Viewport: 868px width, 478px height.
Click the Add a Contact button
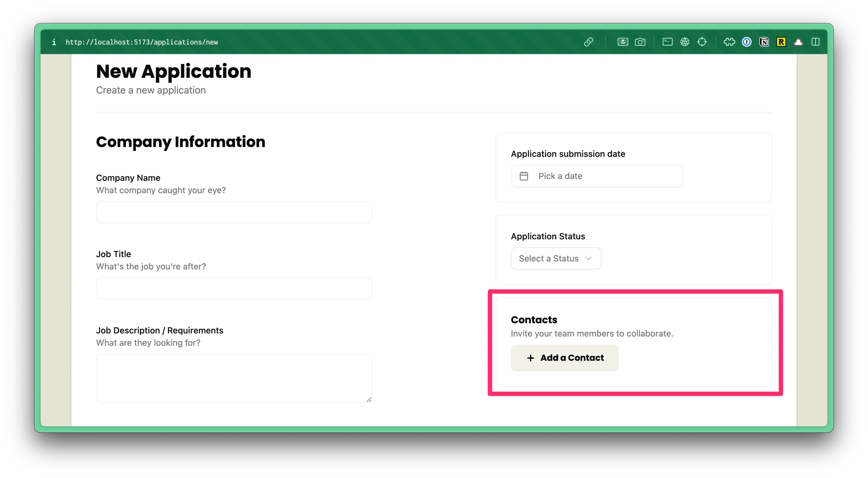click(565, 358)
